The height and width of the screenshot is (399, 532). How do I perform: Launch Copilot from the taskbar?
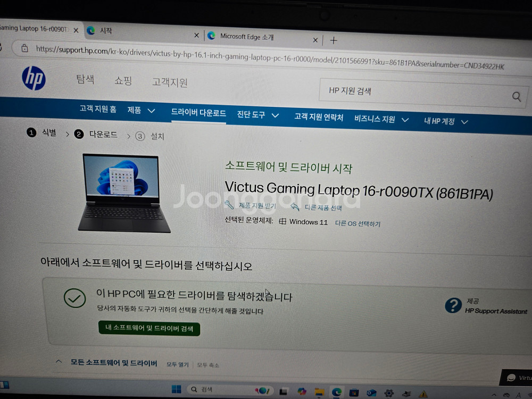(x=302, y=392)
